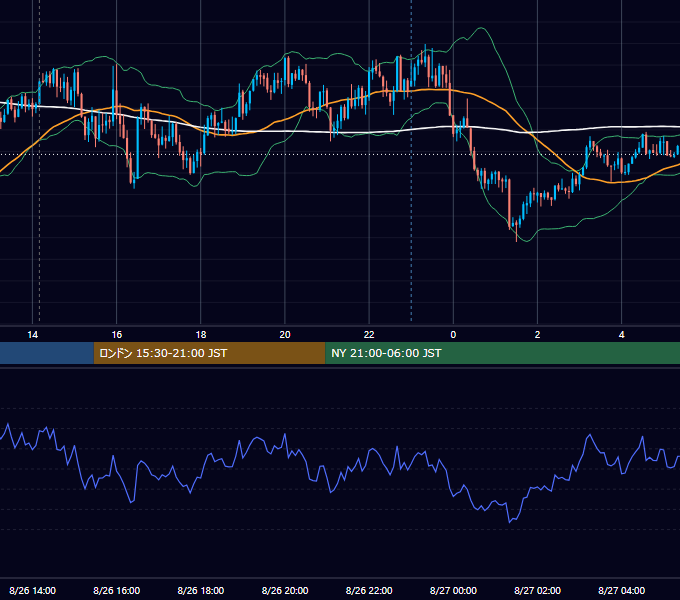This screenshot has height=600, width=680.
Task: Click the ロンドン 15:30-21:00 JST session bar
Action: (209, 353)
